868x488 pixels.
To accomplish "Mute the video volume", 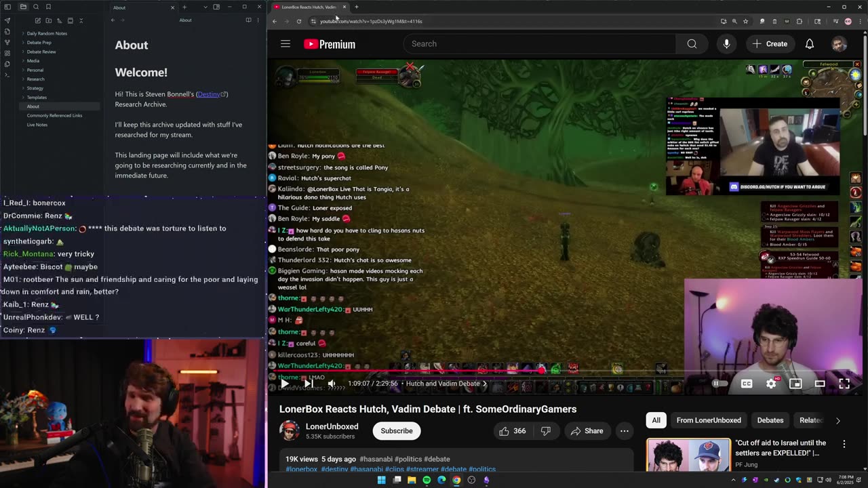I will pyautogui.click(x=332, y=384).
